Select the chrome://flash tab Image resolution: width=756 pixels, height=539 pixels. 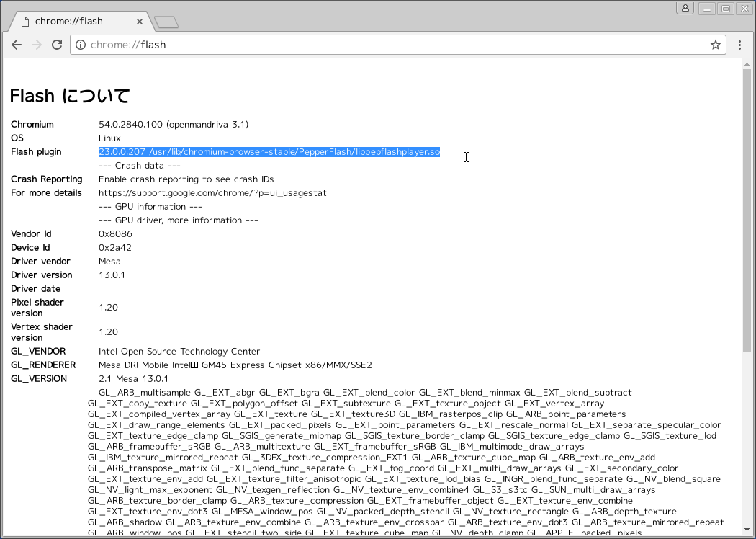click(x=82, y=22)
